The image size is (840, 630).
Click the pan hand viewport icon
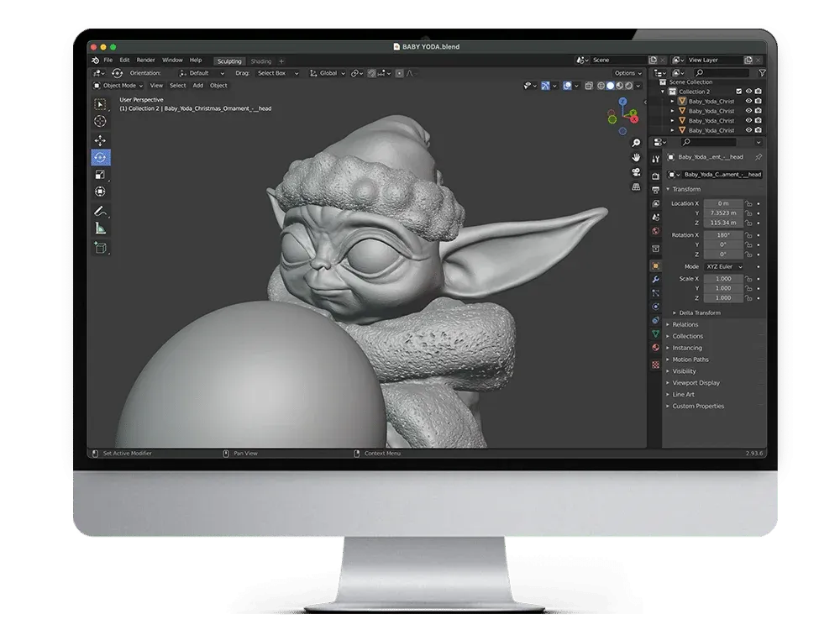(636, 158)
